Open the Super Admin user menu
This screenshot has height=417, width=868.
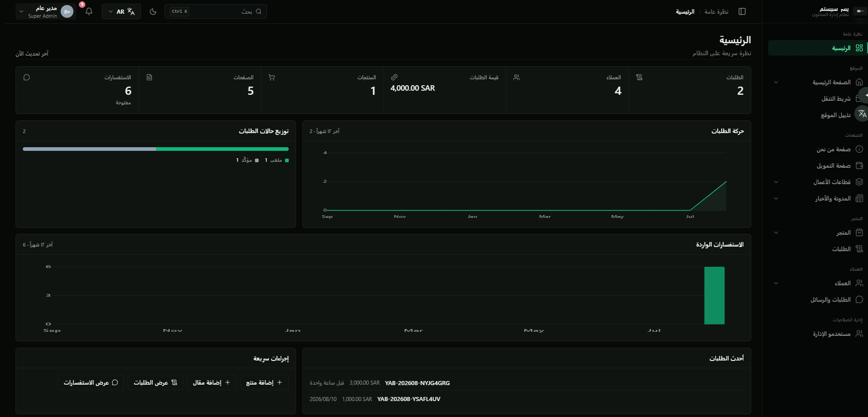[45, 11]
